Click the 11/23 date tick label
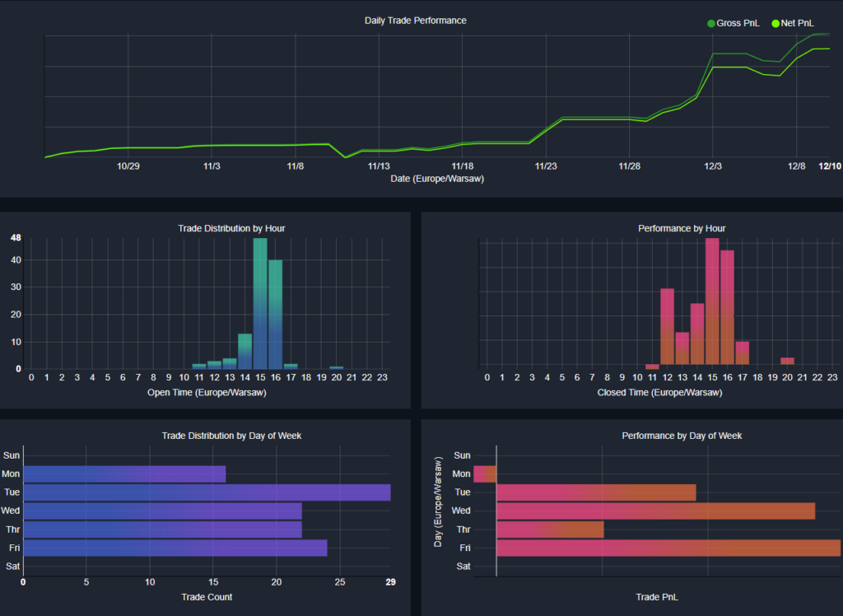843x616 pixels. click(546, 166)
